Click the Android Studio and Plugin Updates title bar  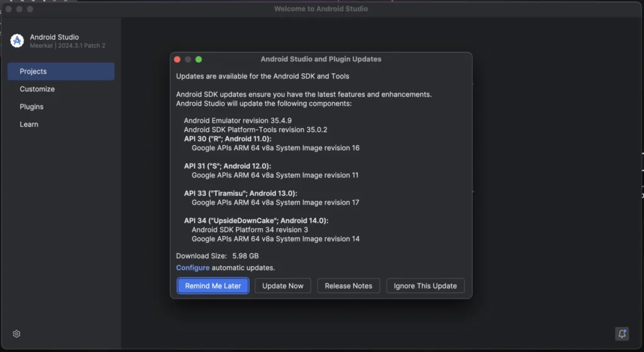pos(321,59)
